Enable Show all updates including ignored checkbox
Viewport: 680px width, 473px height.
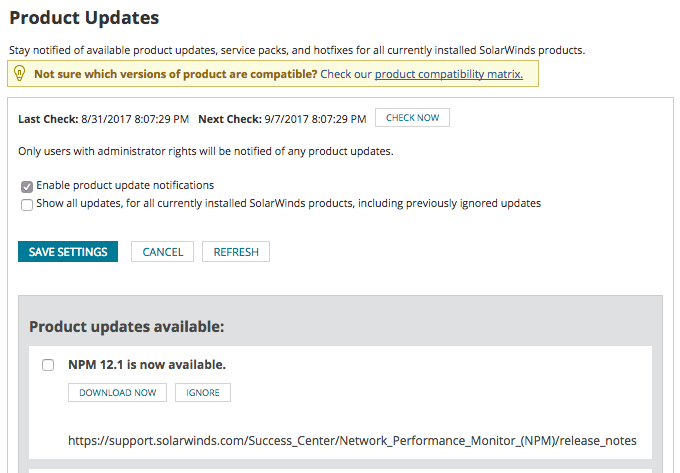[x=27, y=204]
